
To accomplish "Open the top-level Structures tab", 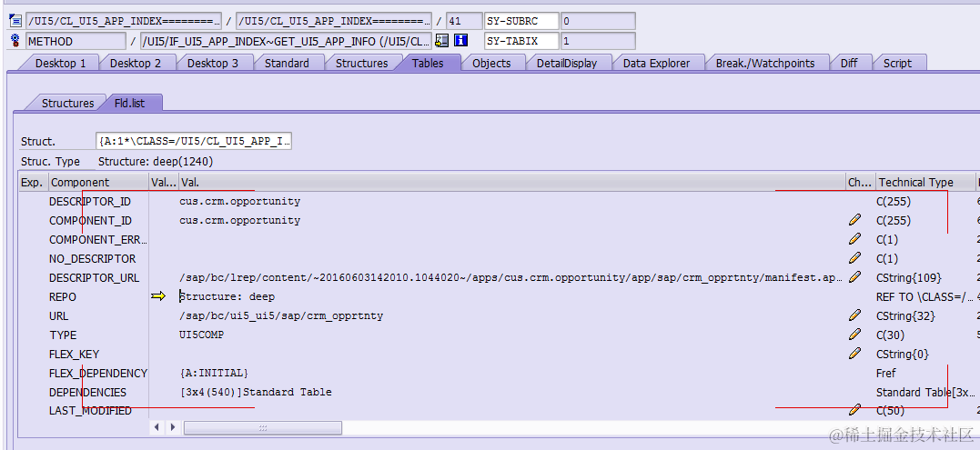I will [x=361, y=63].
